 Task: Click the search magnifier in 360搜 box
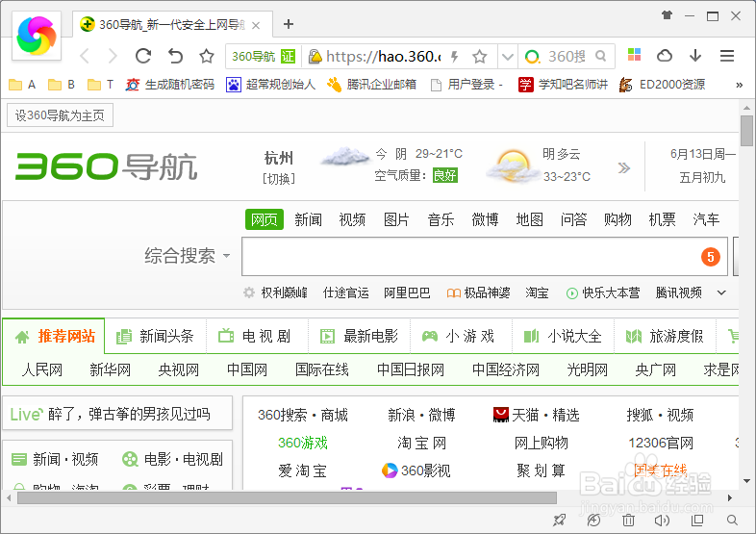pos(600,56)
